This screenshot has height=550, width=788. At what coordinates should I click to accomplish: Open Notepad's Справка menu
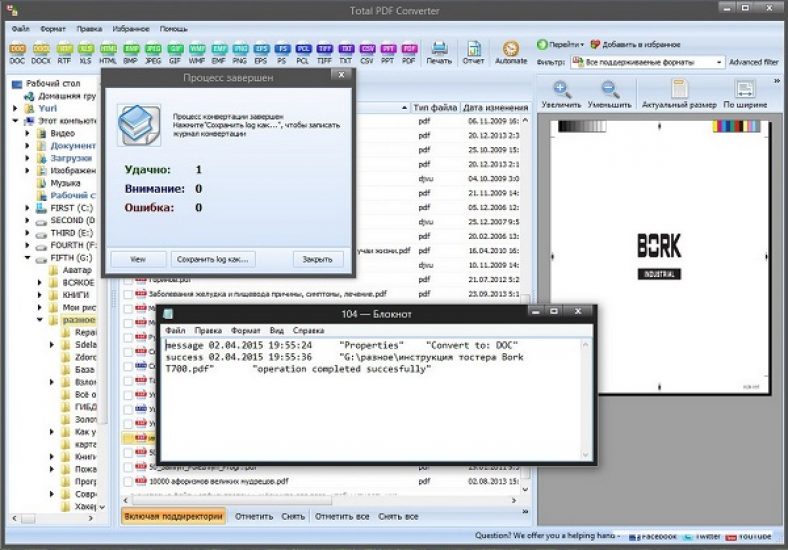coord(308,330)
